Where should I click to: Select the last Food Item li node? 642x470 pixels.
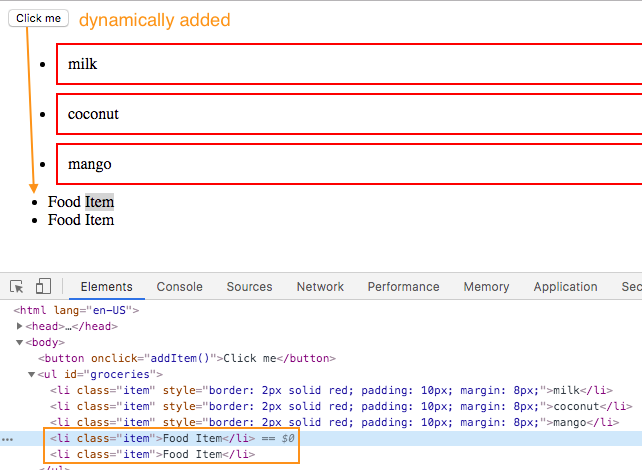(x=152, y=454)
